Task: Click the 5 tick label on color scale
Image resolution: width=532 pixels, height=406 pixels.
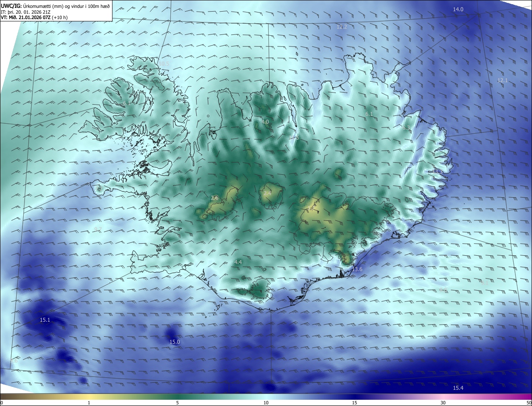Action: [177, 403]
